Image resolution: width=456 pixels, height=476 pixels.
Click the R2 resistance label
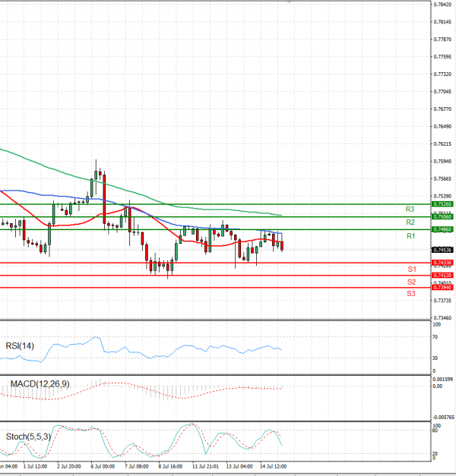[410, 222]
